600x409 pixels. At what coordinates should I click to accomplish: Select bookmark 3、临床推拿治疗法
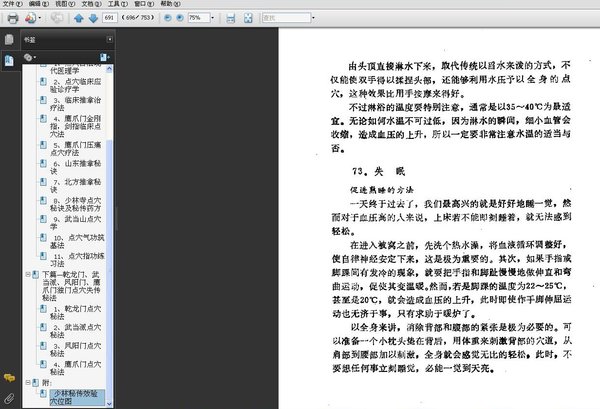(75, 104)
